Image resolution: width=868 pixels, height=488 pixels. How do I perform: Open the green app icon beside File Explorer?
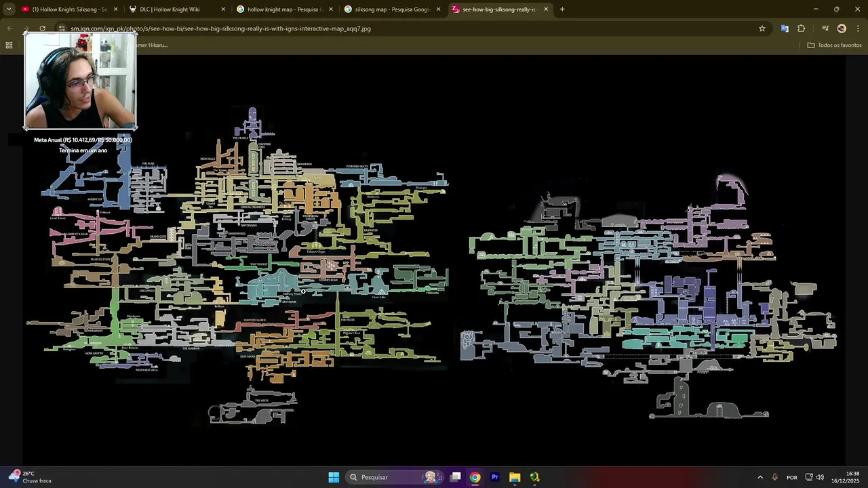(x=534, y=477)
